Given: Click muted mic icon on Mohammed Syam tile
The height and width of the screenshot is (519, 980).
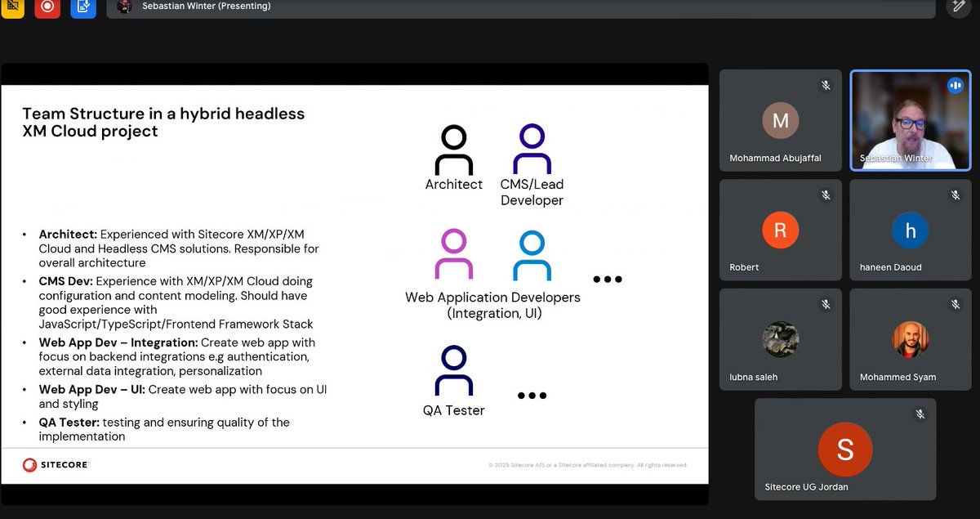Looking at the screenshot, I should pos(955,305).
